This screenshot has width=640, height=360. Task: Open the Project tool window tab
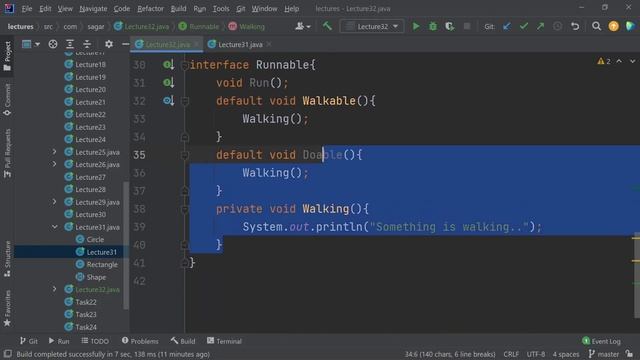point(7,56)
